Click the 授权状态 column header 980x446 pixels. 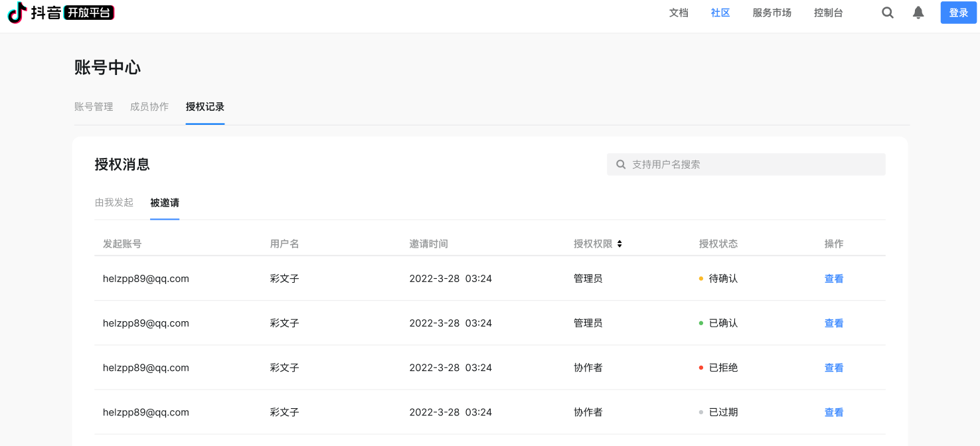pos(718,244)
